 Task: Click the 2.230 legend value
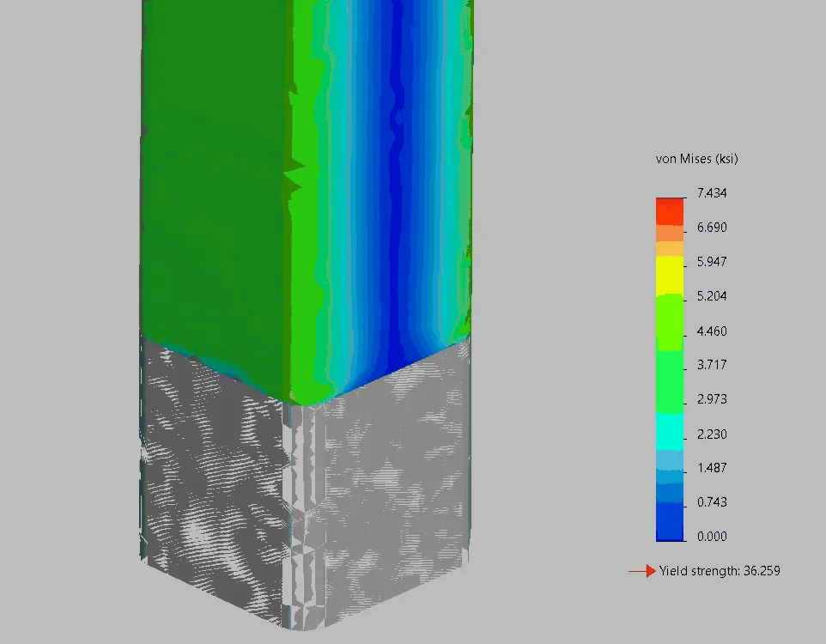click(712, 434)
